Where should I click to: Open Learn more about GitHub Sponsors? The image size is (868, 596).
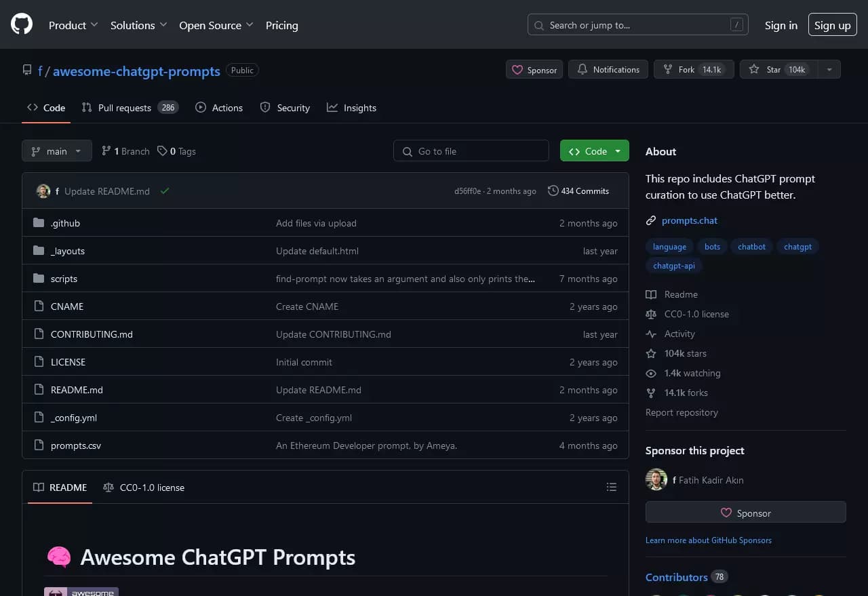click(x=709, y=540)
